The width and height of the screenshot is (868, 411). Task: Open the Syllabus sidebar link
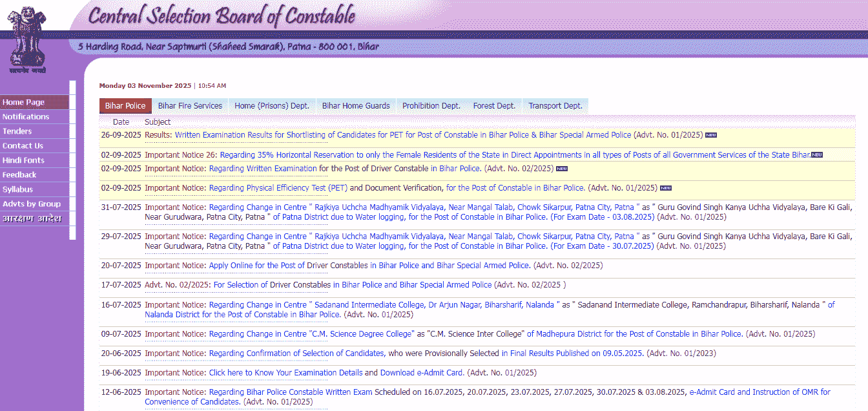coord(17,189)
